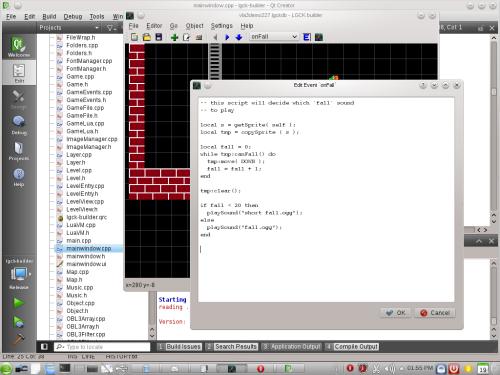Click the filter funnel icon in Projects panel

click(x=111, y=28)
